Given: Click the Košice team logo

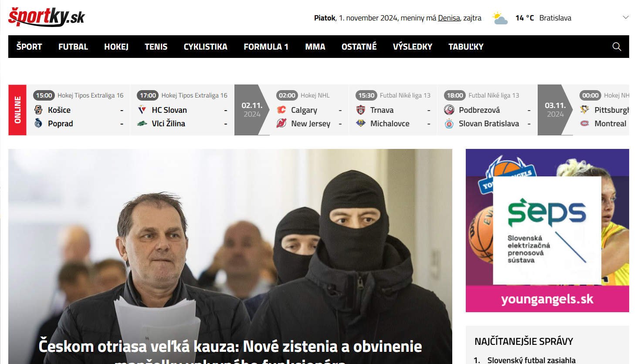Looking at the screenshot, I should pos(38,110).
